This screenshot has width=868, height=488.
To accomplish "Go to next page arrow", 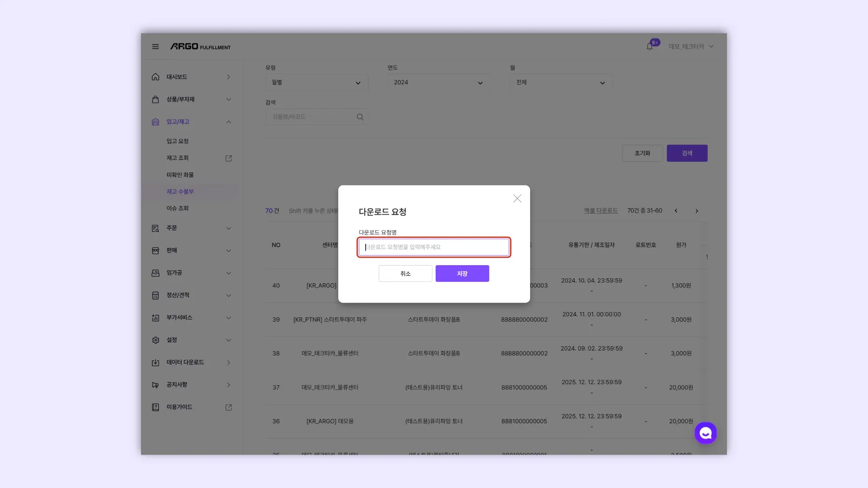I will click(x=697, y=211).
